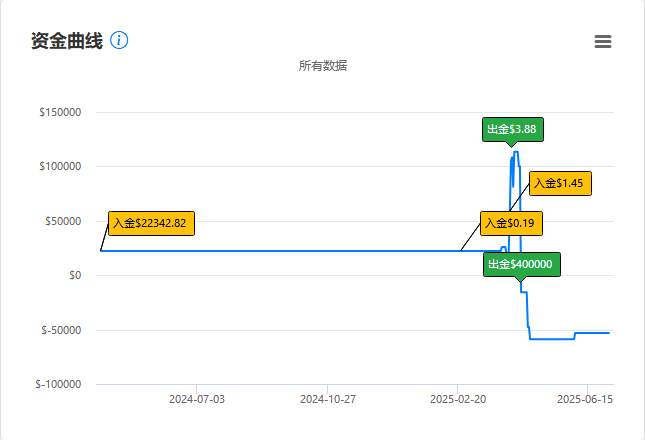
Task: Click the $150000 axis label
Action: (x=60, y=112)
